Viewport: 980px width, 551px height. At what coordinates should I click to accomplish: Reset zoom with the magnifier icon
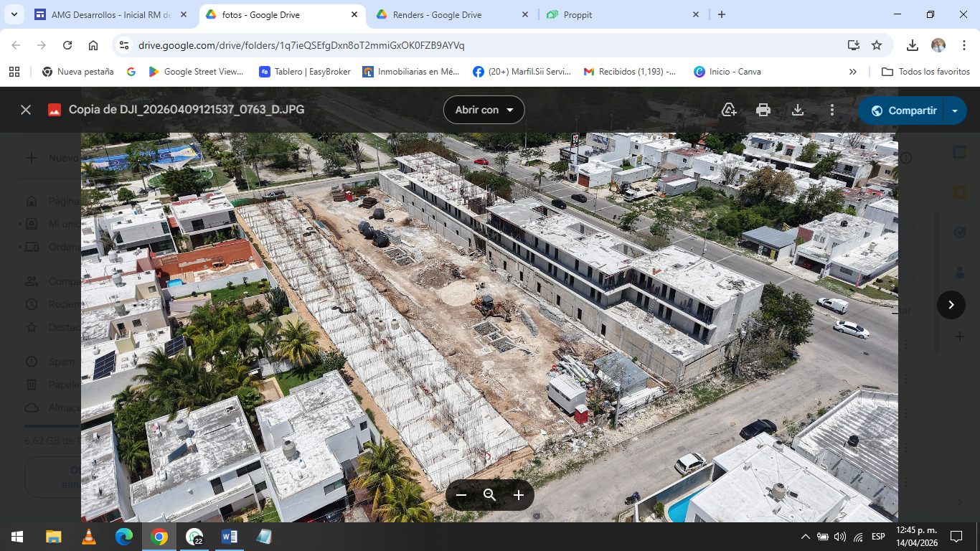pyautogui.click(x=490, y=495)
